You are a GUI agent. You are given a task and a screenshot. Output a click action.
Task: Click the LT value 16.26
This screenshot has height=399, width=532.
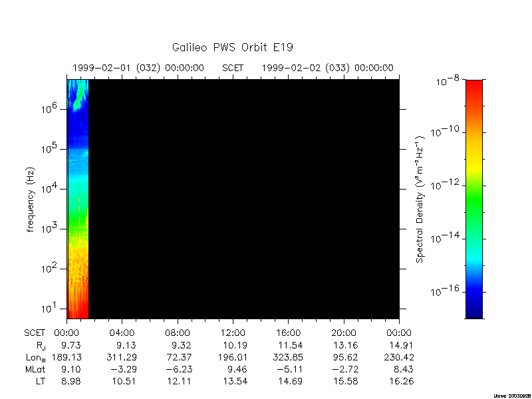click(x=402, y=381)
